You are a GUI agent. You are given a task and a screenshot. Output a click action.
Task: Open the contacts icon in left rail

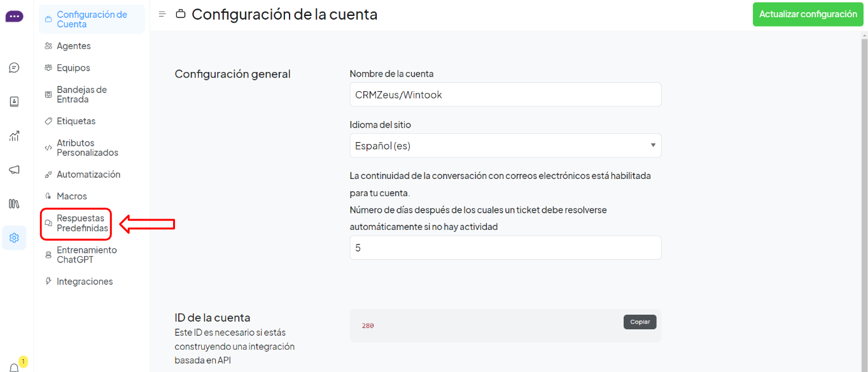(x=14, y=101)
